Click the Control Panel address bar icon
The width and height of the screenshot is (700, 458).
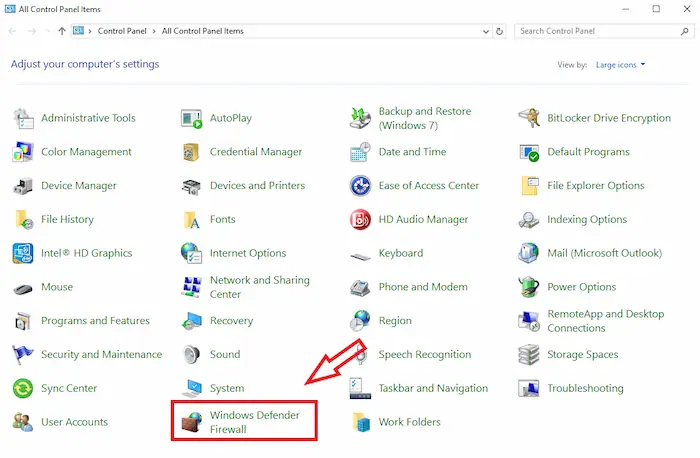click(x=79, y=31)
